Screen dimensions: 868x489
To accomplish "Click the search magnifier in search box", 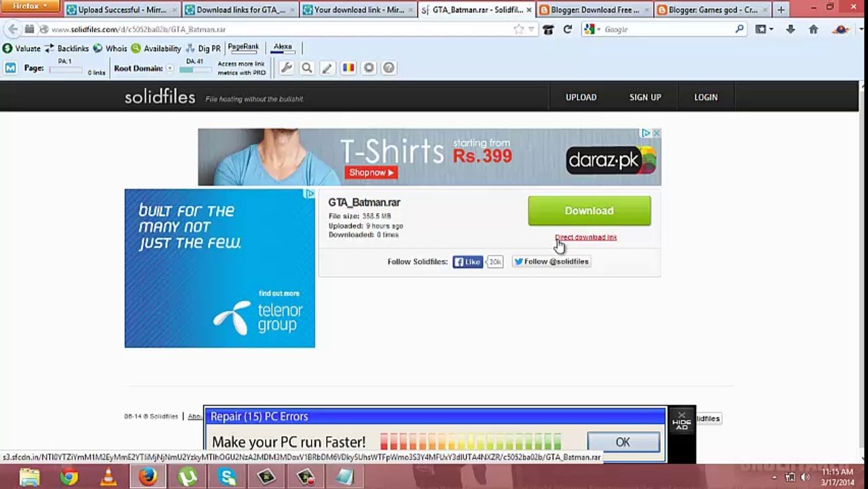I will [740, 29].
